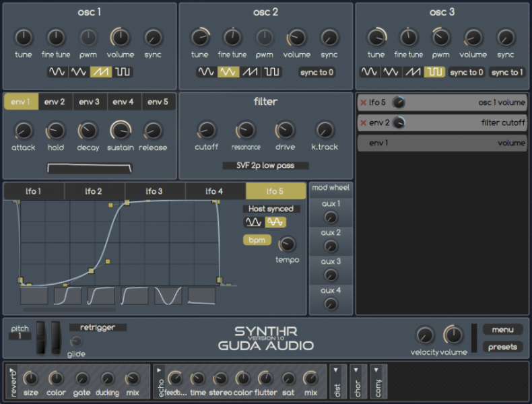Toggle osc 2 sync to 0
The height and width of the screenshot is (404, 532).
coord(317,72)
